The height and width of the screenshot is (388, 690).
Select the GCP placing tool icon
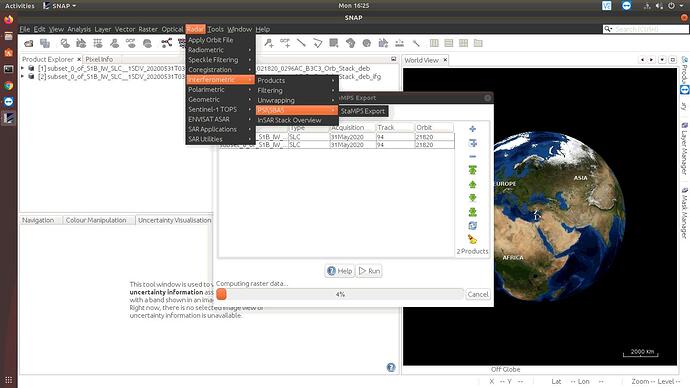285,43
